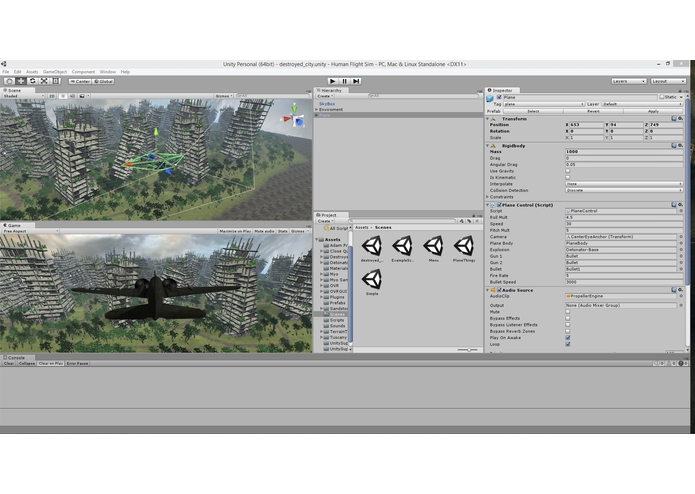The height and width of the screenshot is (494, 695).
Task: Open the Layers dropdown in the toolbar
Action: click(629, 81)
